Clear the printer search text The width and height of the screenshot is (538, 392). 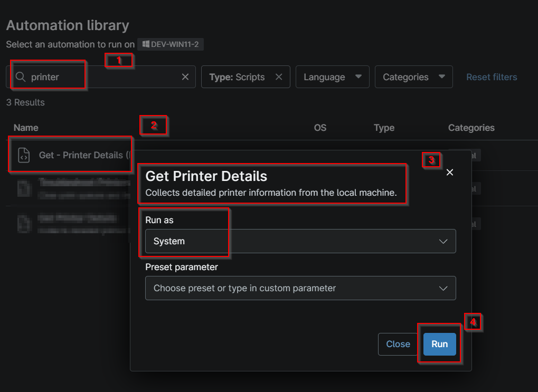185,77
